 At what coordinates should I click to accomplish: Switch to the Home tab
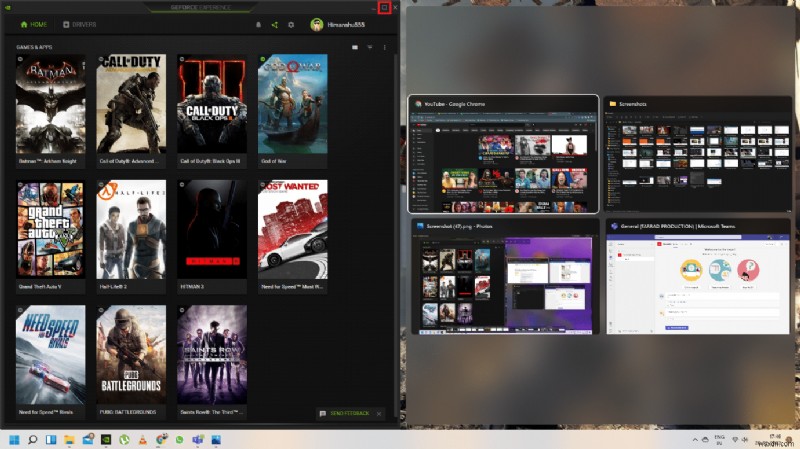click(x=34, y=24)
